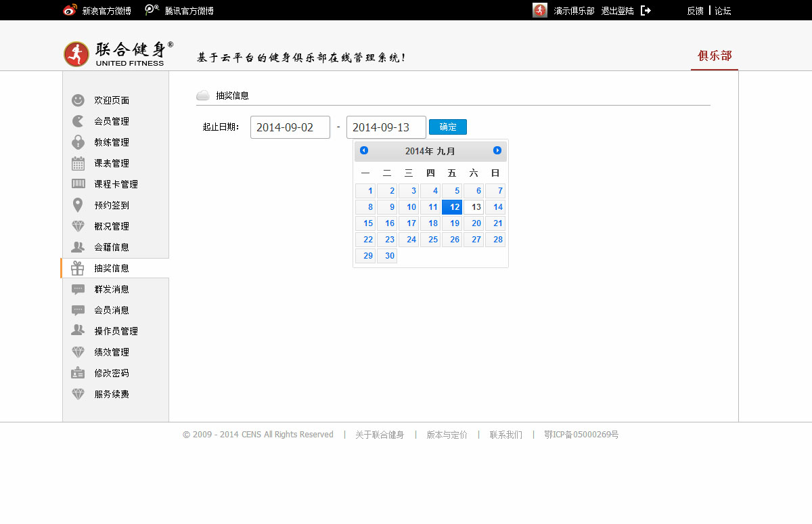Click the gift box icon for 抽奖信息
This screenshot has width=812, height=524.
78,269
